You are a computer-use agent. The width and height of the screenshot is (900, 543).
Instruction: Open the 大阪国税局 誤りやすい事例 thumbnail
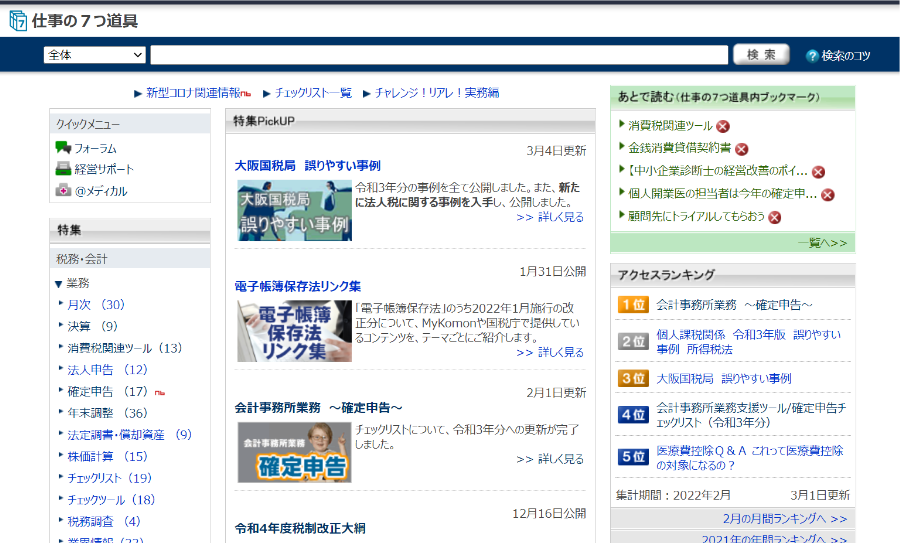[294, 210]
